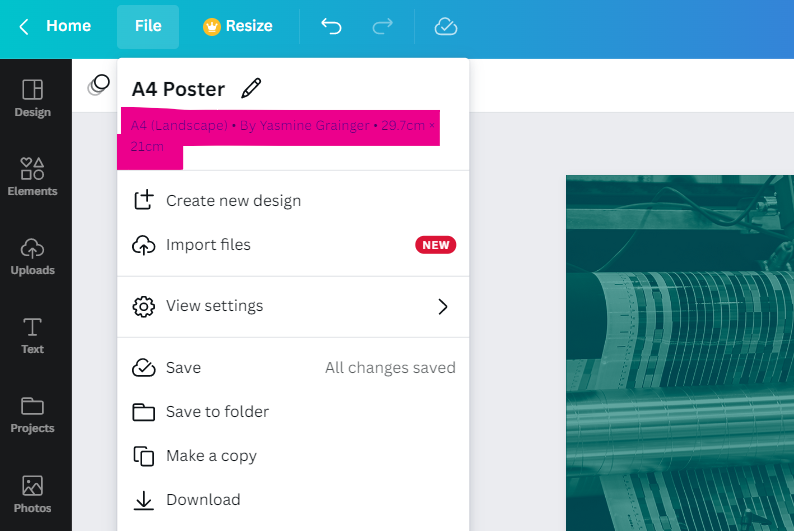
Task: Click the undo arrow icon
Action: click(x=331, y=26)
